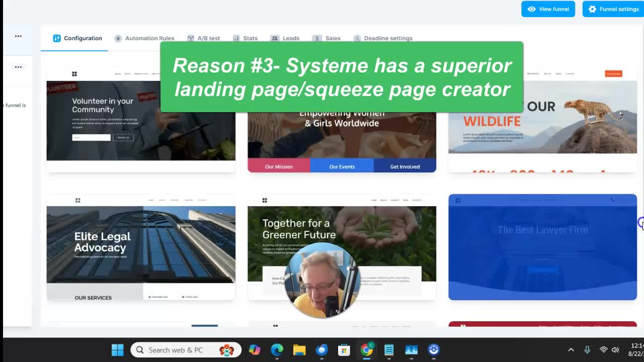Image resolution: width=644 pixels, height=362 pixels.
Task: Click the eye icon in View funnel
Action: point(532,9)
